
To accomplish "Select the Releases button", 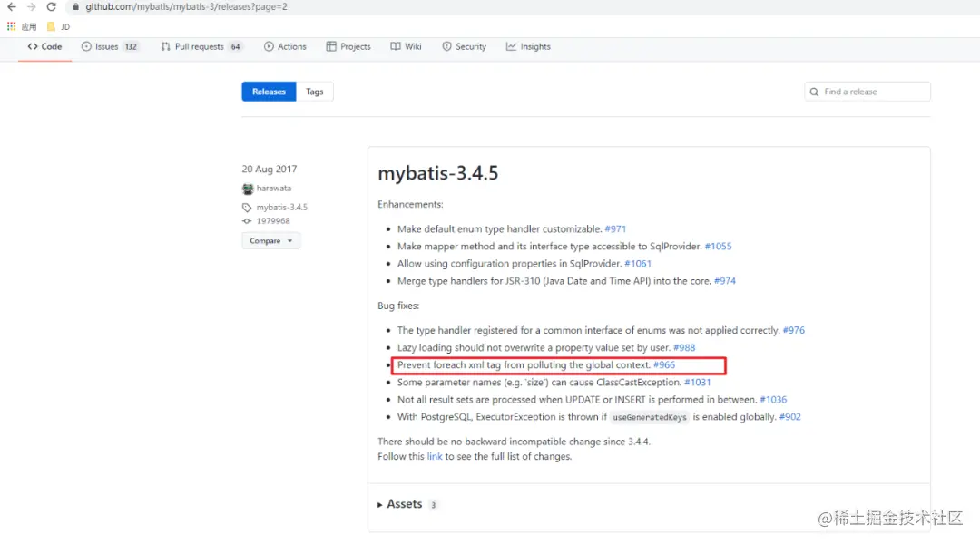I will pyautogui.click(x=269, y=92).
